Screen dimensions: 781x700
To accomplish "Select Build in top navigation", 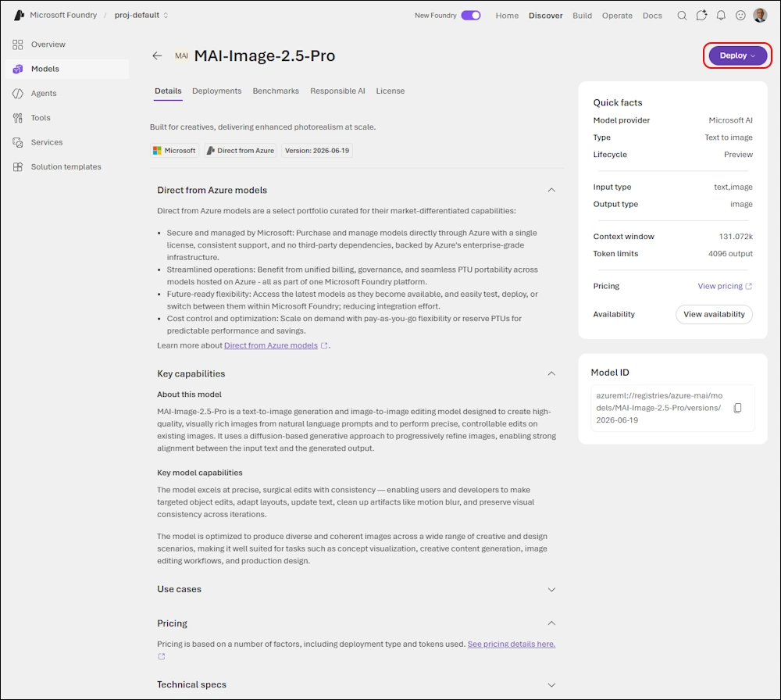I will tap(583, 16).
